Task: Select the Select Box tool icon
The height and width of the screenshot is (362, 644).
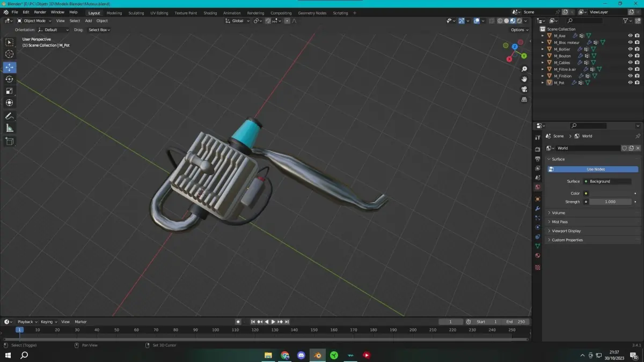Action: pyautogui.click(x=10, y=42)
